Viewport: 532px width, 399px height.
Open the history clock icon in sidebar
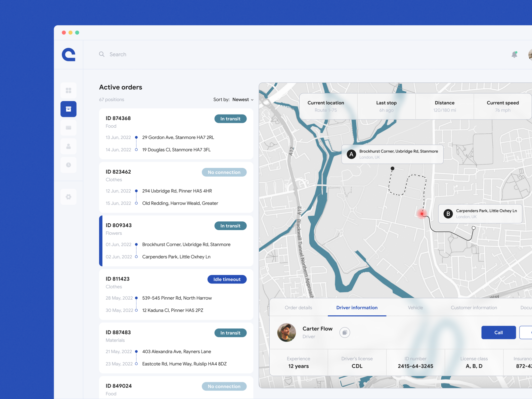click(x=69, y=165)
